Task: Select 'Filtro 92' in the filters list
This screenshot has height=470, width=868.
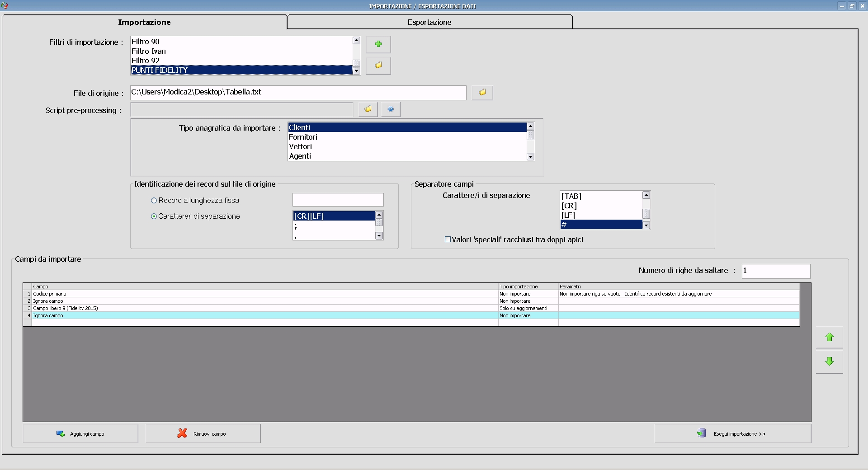Action: pos(241,61)
